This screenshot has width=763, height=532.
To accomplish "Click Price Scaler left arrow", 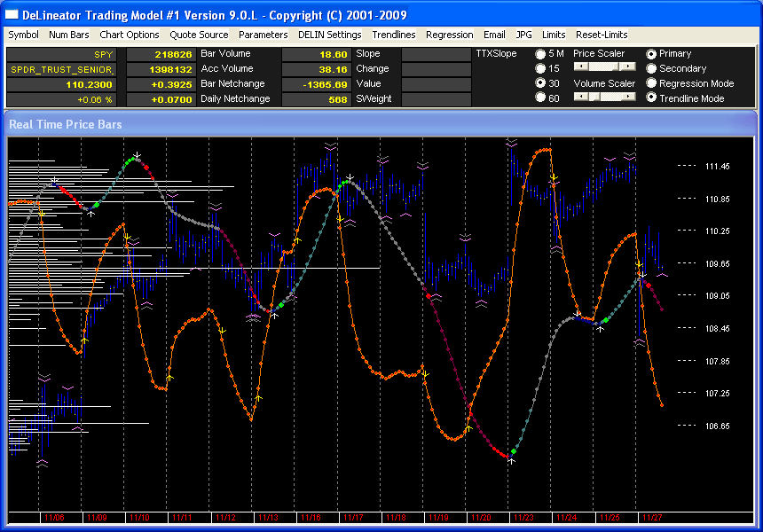I will pyautogui.click(x=581, y=66).
